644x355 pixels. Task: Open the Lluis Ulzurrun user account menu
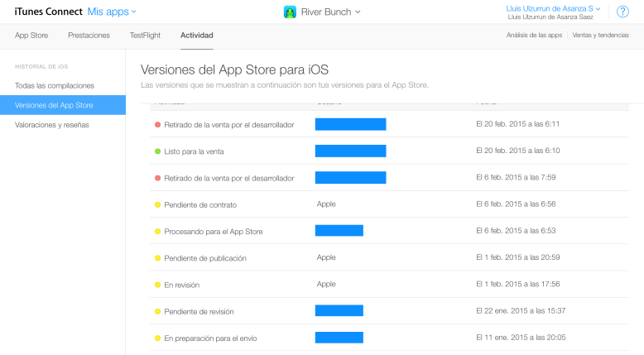coord(553,8)
